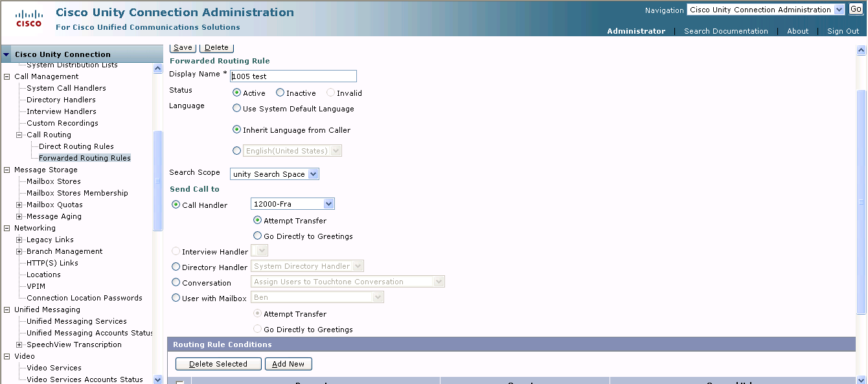Select the English(United States) language radio button

click(x=236, y=150)
